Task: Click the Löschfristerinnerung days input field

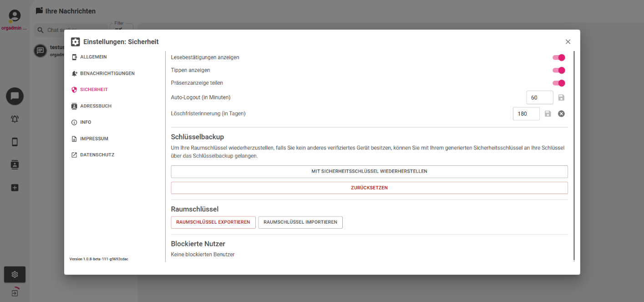Action: click(526, 113)
